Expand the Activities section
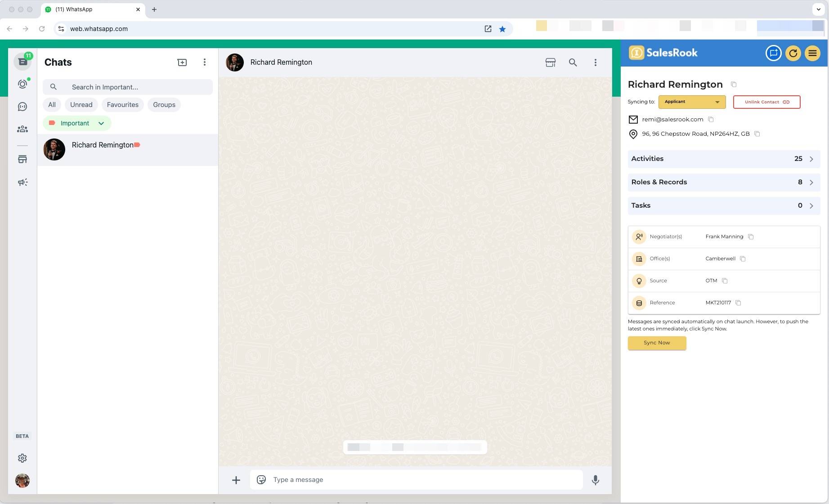This screenshot has width=829, height=504. 724,159
